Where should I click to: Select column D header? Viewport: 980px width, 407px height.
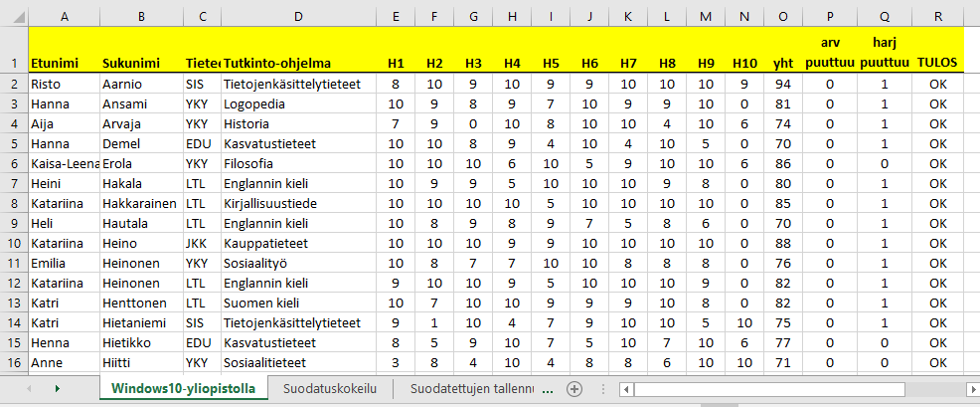point(298,17)
